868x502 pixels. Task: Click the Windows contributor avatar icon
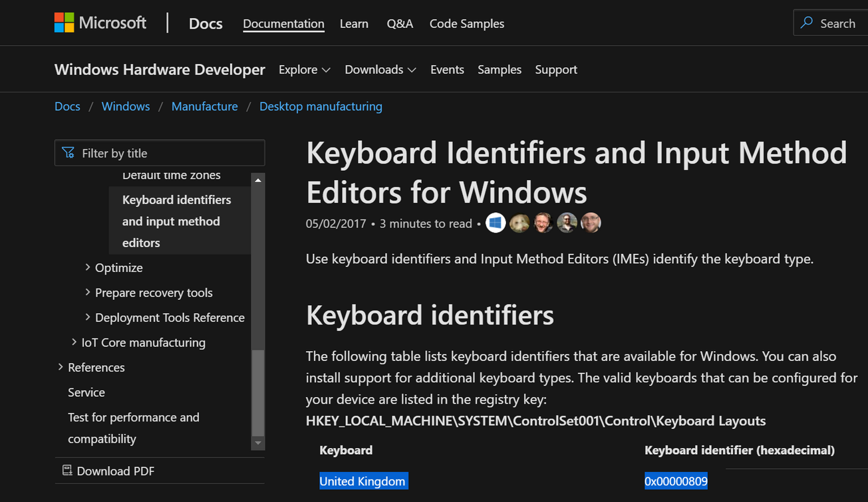click(x=496, y=223)
